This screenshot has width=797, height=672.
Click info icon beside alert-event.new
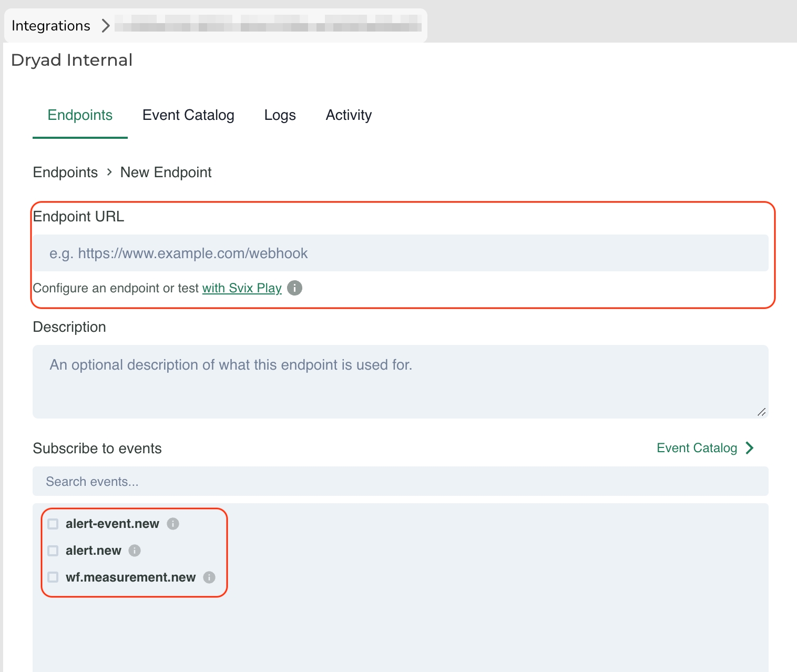point(173,524)
